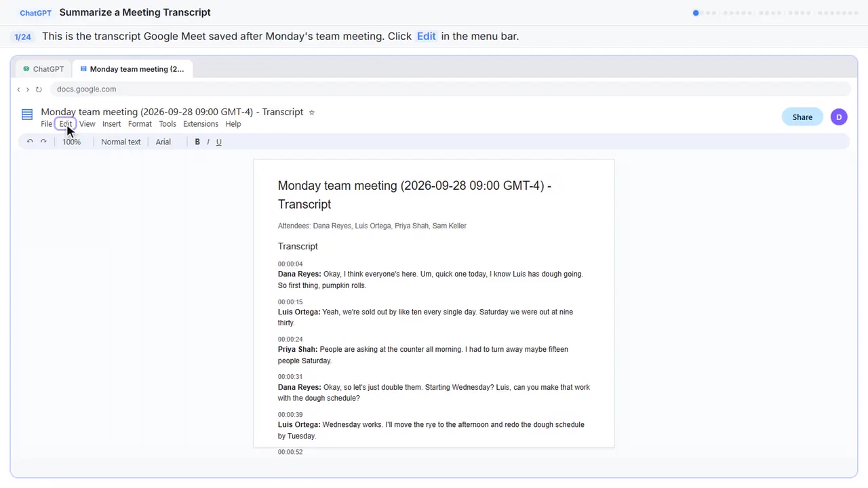The image size is (868, 488).
Task: Star the Monday team meeting document
Action: point(312,113)
